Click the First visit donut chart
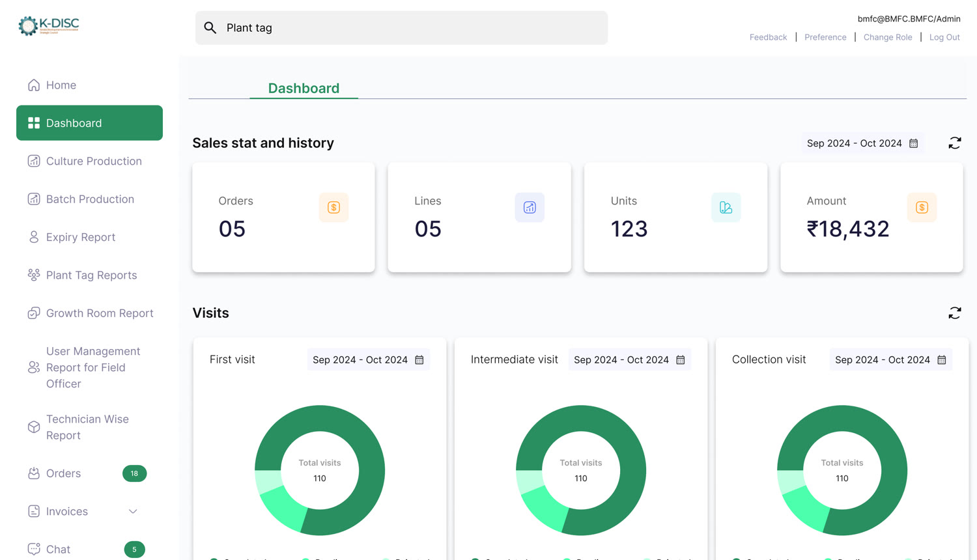The height and width of the screenshot is (560, 977). point(320,470)
